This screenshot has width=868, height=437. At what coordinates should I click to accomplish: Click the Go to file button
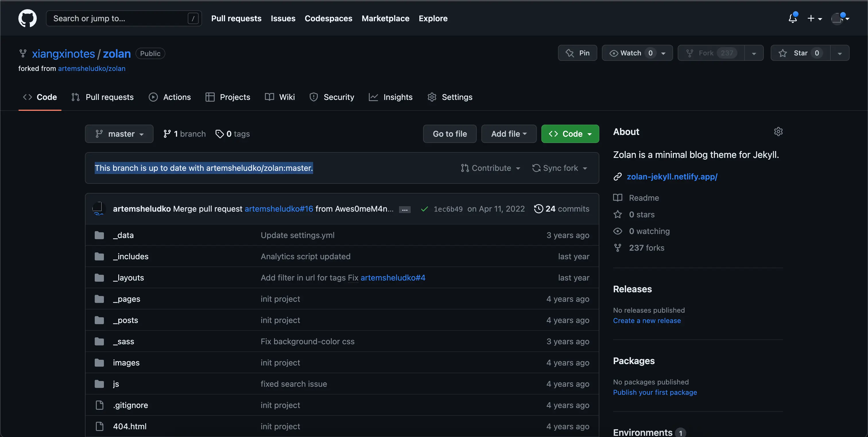point(449,134)
